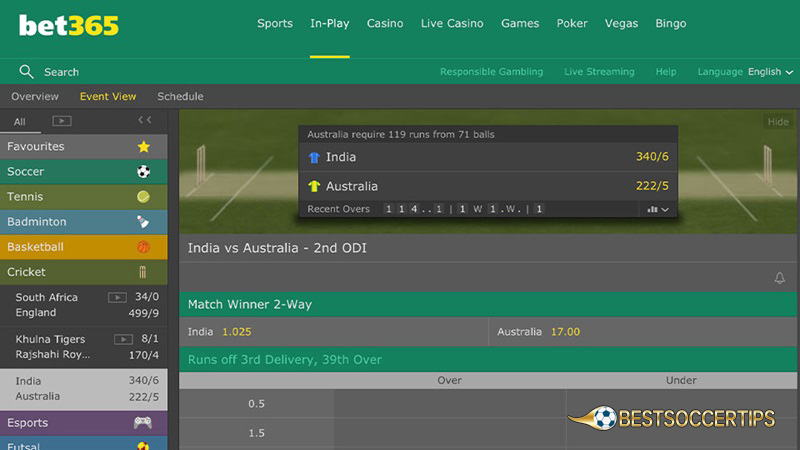Click Australia require 119 runs text
The height and width of the screenshot is (450, 800).
pos(401,135)
